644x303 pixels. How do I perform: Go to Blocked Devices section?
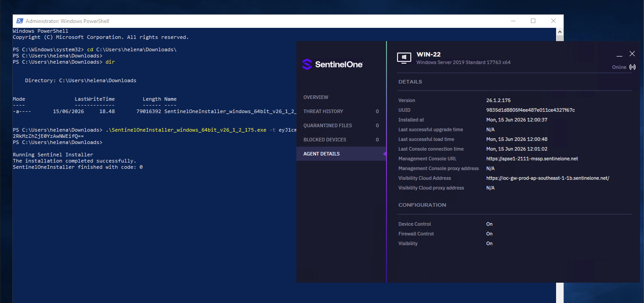(x=341, y=140)
